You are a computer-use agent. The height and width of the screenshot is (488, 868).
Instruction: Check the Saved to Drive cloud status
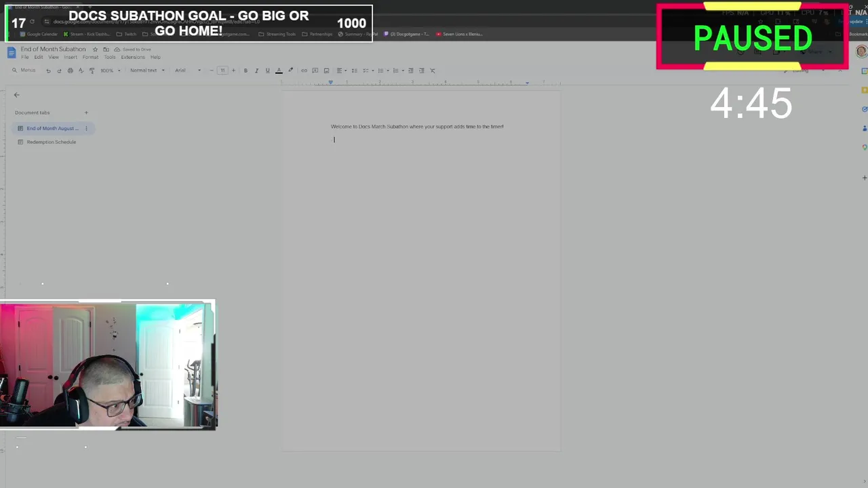[132, 49]
